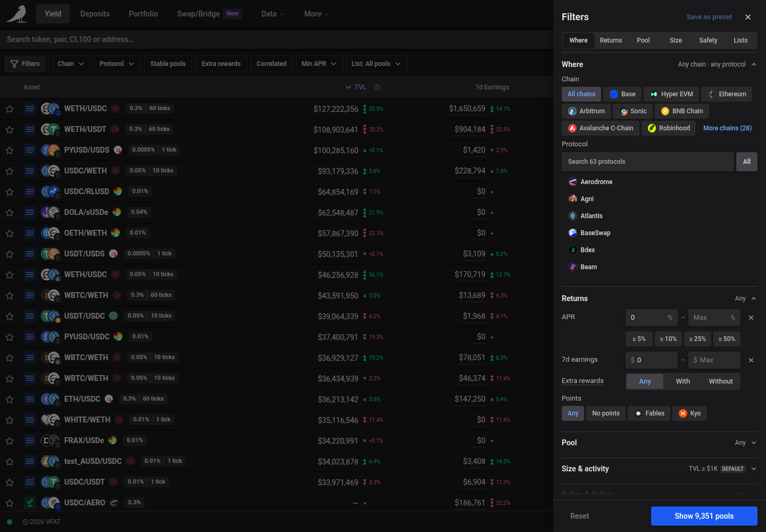This screenshot has height=532, width=766.
Task: Open the List: All pools dropdown
Action: click(376, 64)
